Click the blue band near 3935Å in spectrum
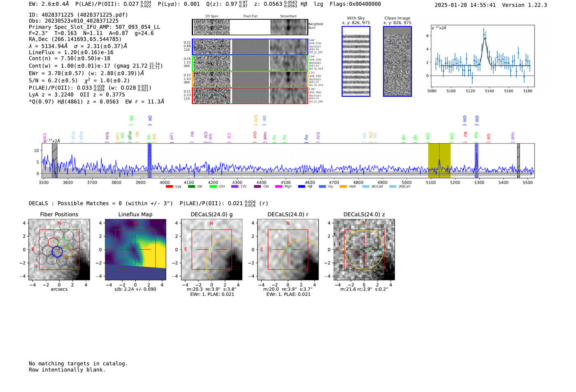Viewport: 576px width, 392px height. [150, 161]
